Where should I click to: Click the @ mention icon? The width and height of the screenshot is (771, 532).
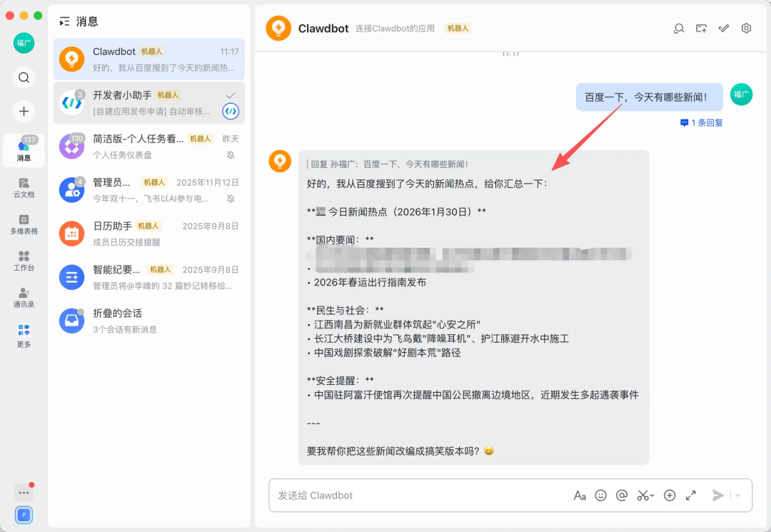pyautogui.click(x=622, y=496)
